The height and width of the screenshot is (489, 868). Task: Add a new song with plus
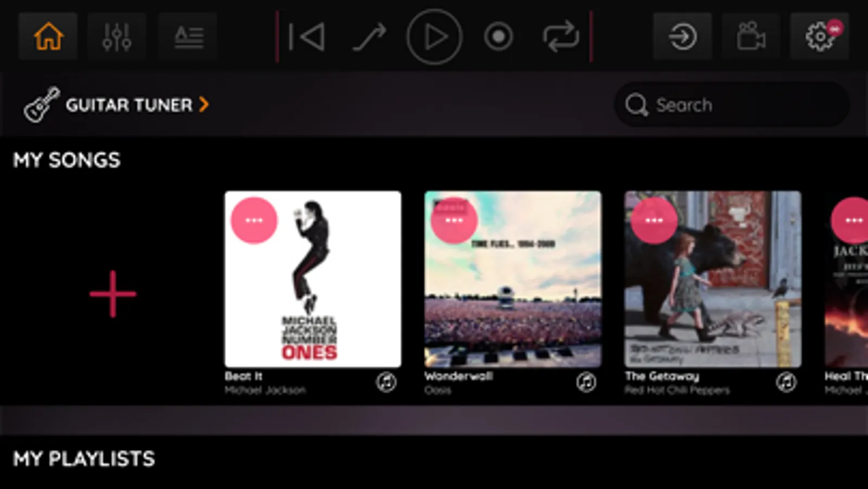[x=113, y=294]
